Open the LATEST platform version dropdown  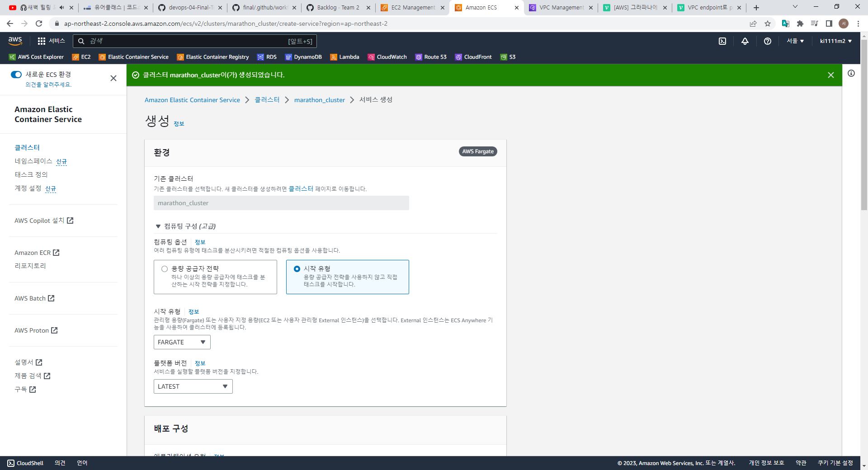tap(193, 386)
